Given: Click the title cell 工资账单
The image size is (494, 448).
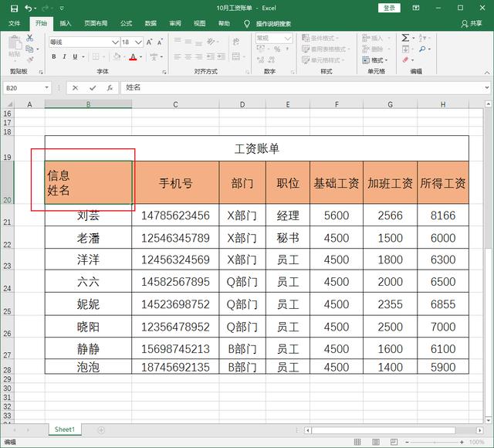Looking at the screenshot, I should click(257, 148).
